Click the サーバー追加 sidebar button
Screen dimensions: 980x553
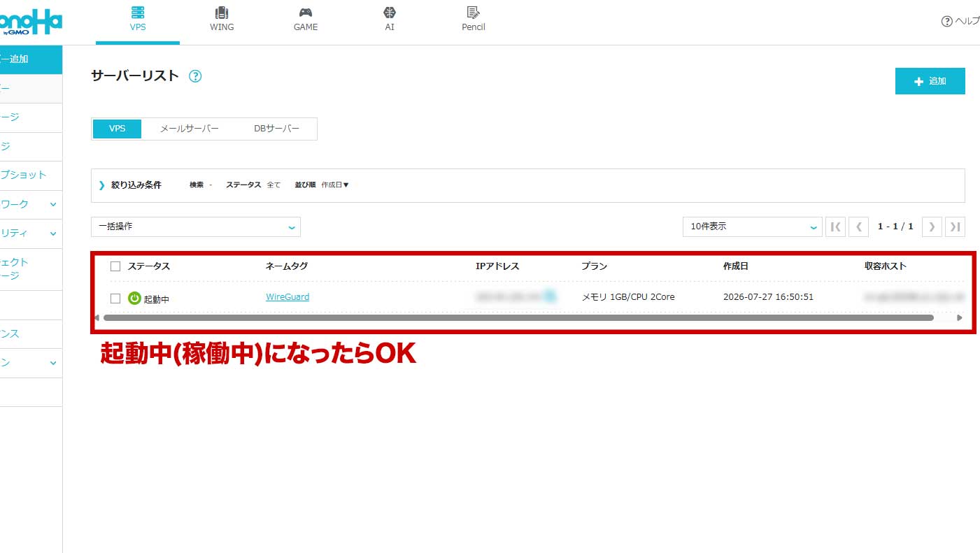pyautogui.click(x=31, y=60)
